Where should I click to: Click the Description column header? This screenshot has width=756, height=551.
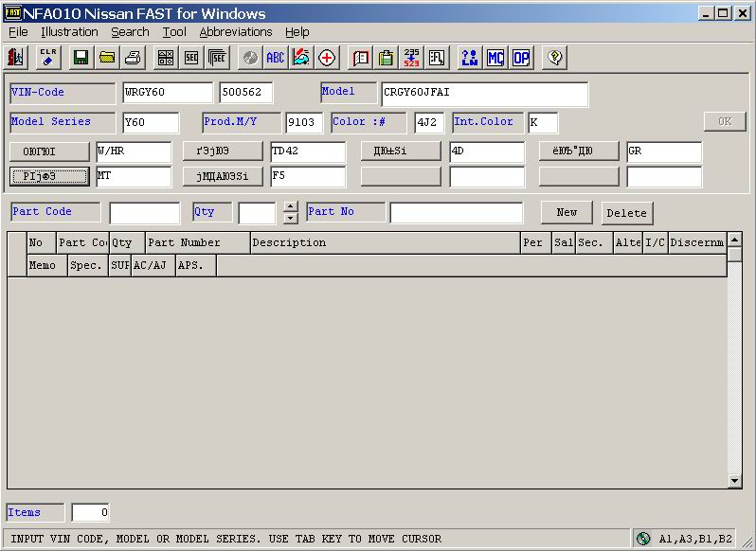386,242
